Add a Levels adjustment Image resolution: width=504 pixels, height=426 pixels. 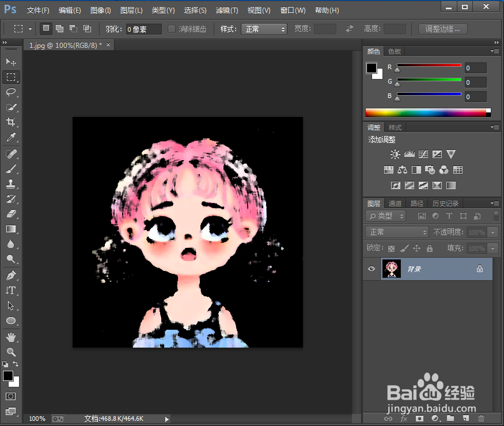click(x=409, y=154)
